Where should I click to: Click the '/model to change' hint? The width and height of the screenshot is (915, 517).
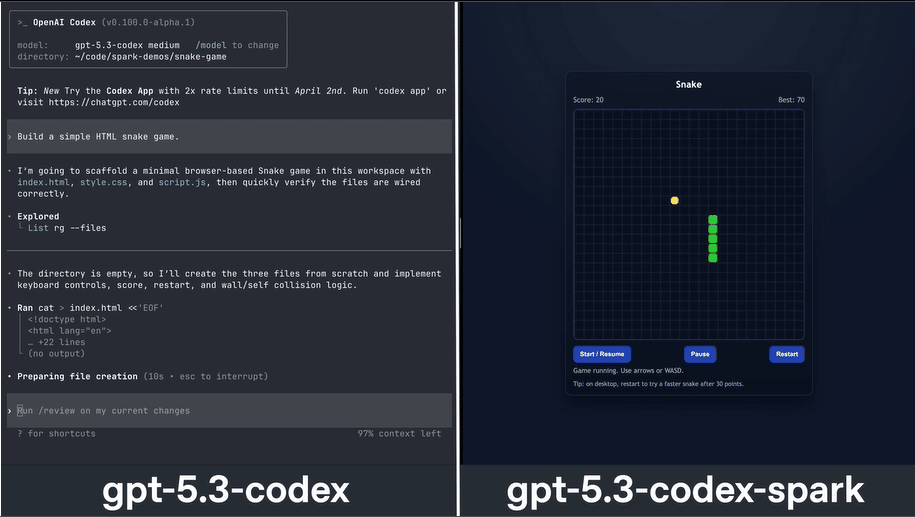[237, 45]
